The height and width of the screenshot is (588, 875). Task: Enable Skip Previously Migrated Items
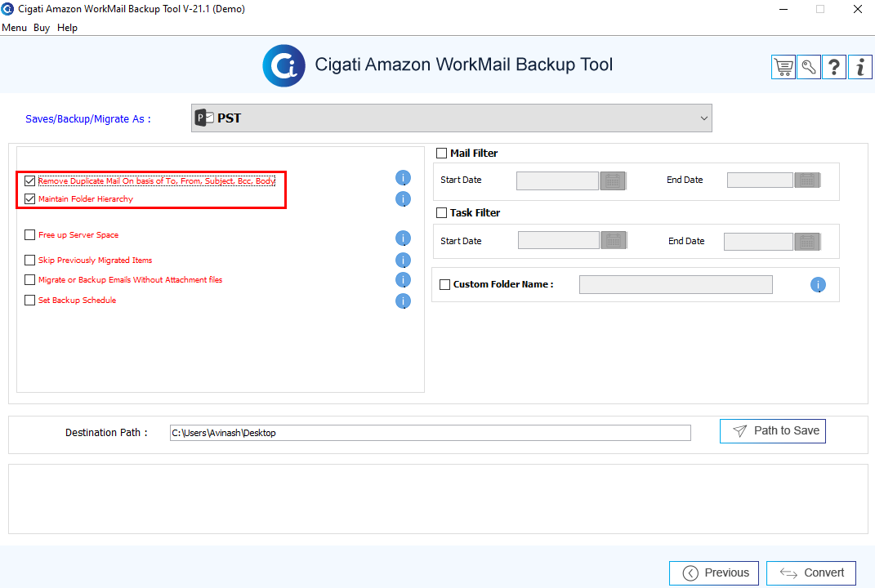[30, 260]
